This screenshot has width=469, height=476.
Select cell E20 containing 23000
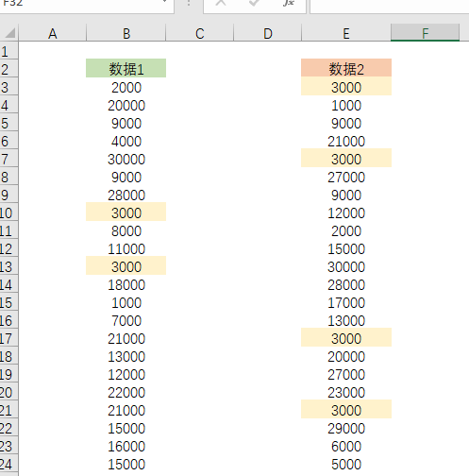click(x=346, y=392)
